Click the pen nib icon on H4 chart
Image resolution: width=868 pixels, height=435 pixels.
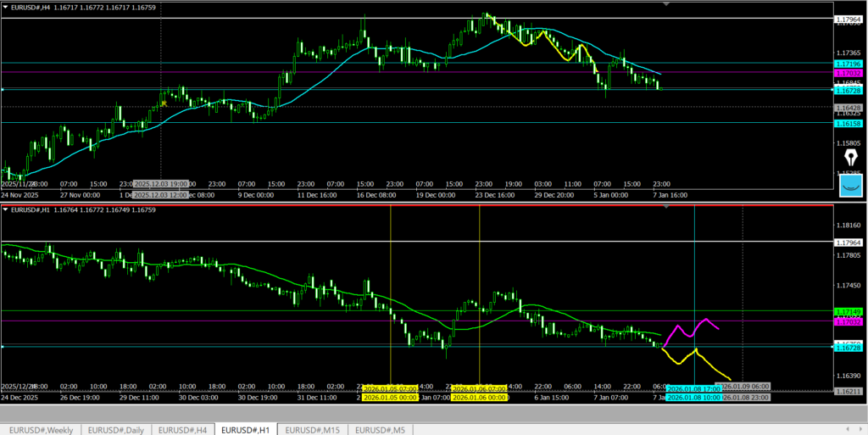tap(850, 158)
